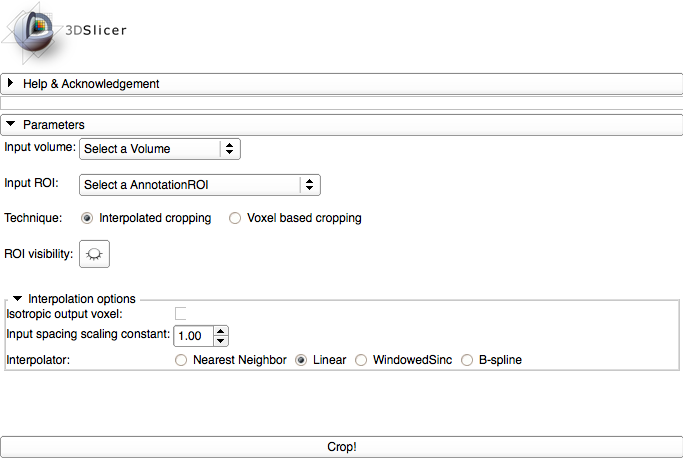
Task: Toggle ROI visibility eye button
Action: click(94, 254)
